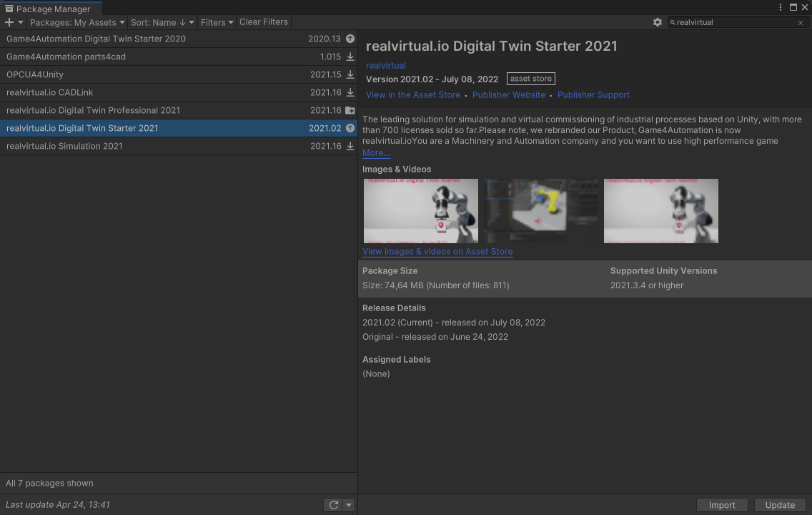Select Game4Automation parts4cad package
This screenshot has height=515, width=812.
(x=179, y=57)
